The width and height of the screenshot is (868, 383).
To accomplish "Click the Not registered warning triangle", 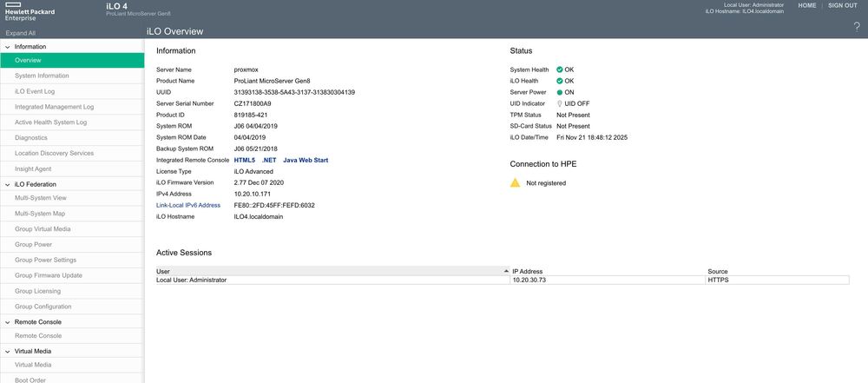I will click(x=515, y=182).
